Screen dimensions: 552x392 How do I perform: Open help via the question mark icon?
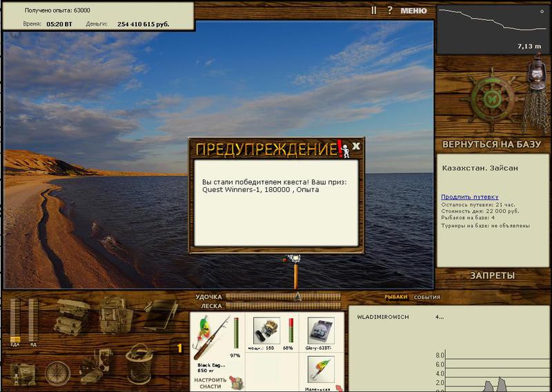tap(389, 10)
